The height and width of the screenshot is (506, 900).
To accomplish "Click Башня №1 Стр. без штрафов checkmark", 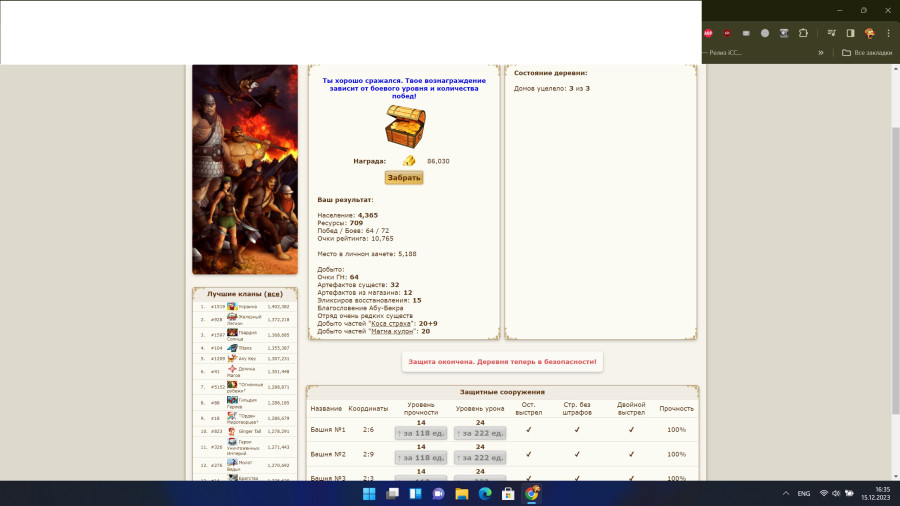I will 577,429.
